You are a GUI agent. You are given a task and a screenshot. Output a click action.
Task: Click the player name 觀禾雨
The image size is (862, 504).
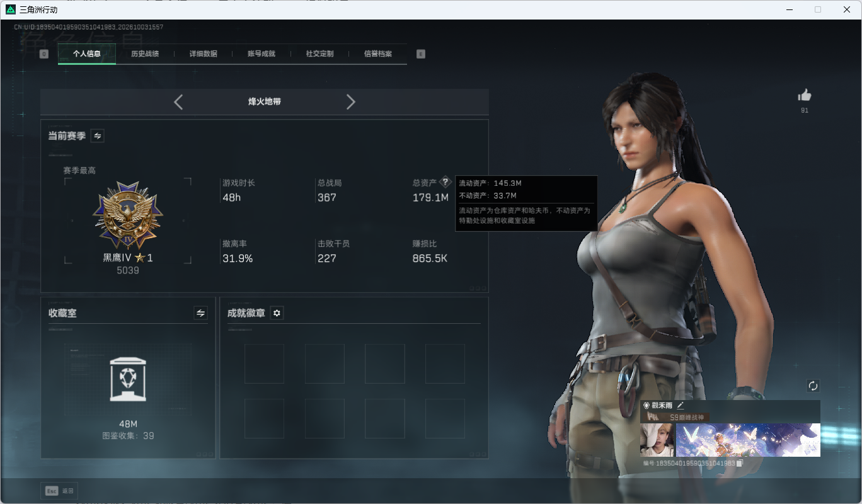tap(662, 406)
